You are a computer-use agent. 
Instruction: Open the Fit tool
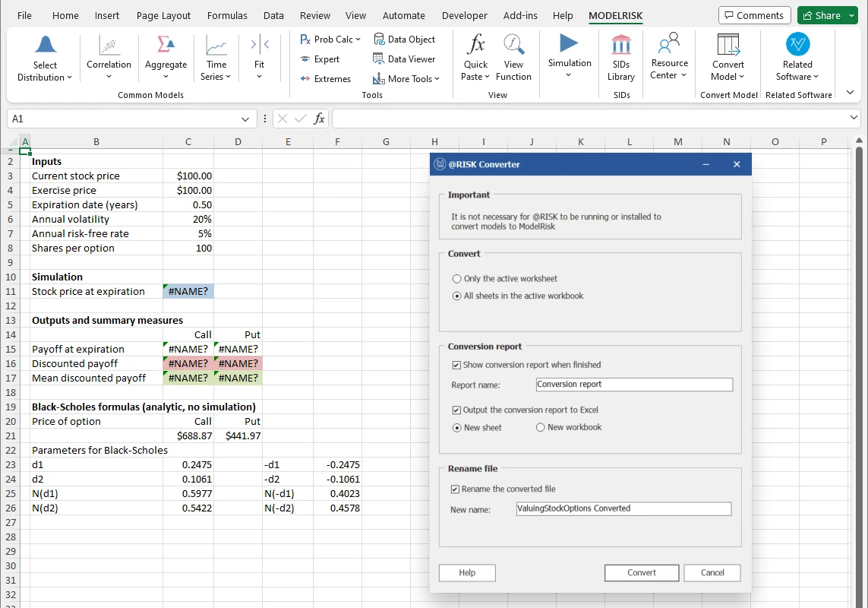pos(259,58)
